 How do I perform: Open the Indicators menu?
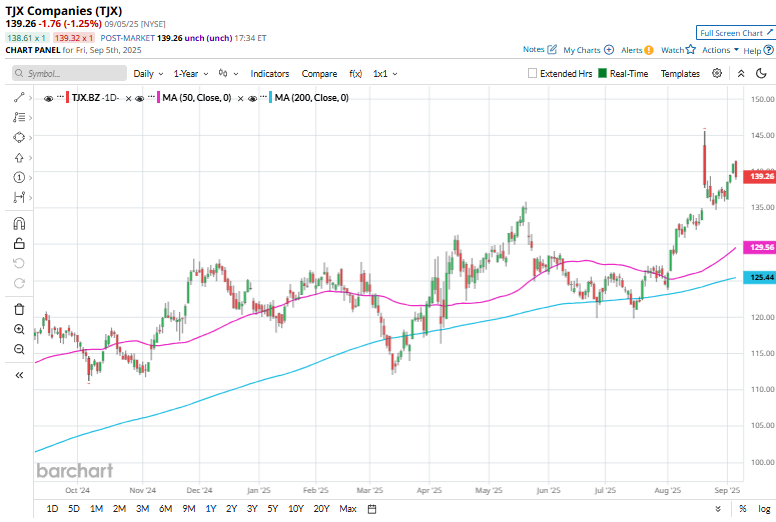(270, 74)
